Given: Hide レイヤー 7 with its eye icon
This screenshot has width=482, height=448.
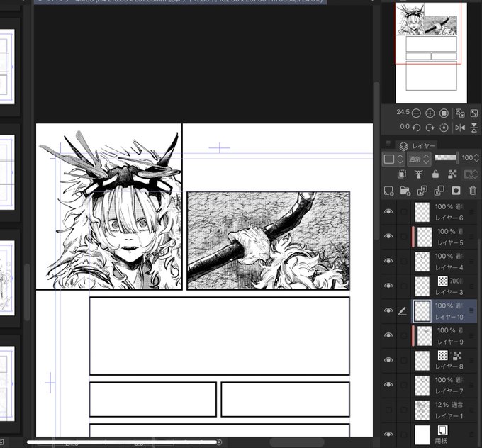Looking at the screenshot, I should [388, 385].
